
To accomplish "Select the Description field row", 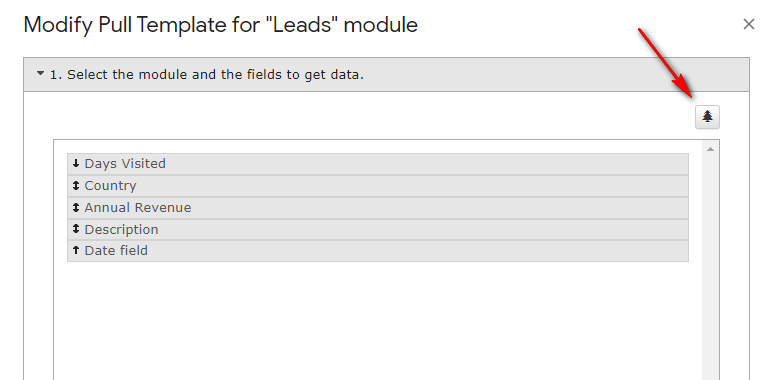I will tap(378, 230).
